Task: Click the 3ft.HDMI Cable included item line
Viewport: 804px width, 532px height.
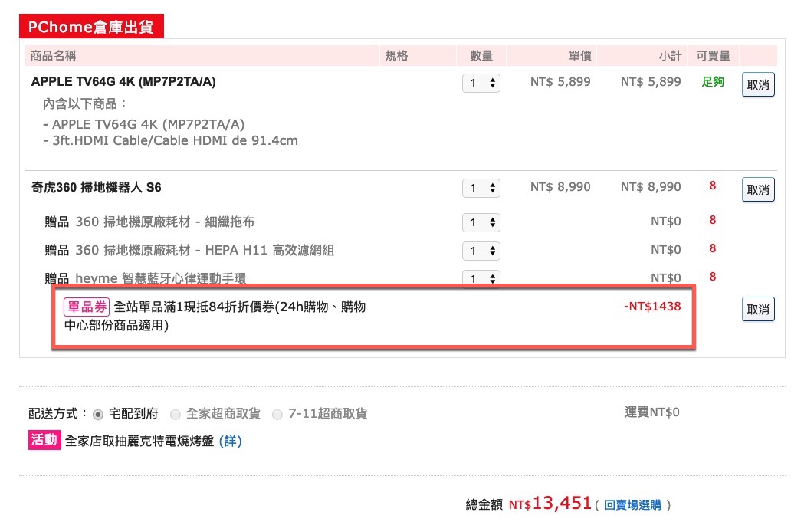Action: [x=170, y=140]
